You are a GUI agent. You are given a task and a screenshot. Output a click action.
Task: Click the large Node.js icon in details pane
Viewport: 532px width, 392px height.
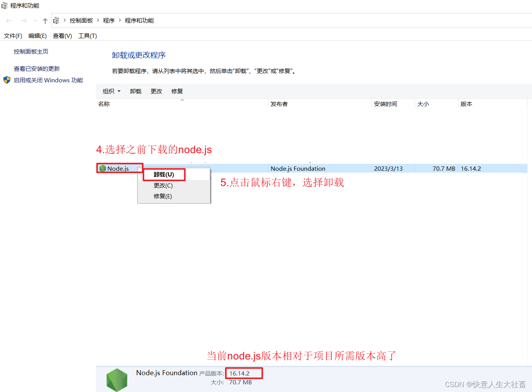117,380
